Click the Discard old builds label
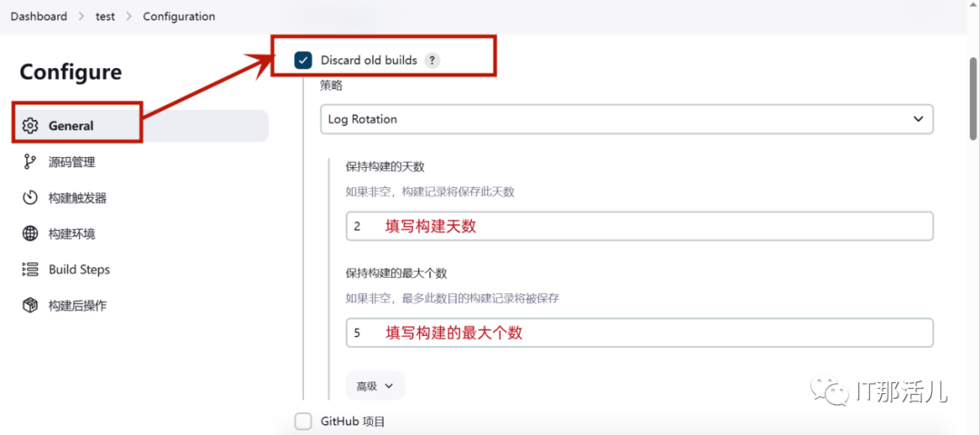Screen dimensions: 980x435 [368, 61]
